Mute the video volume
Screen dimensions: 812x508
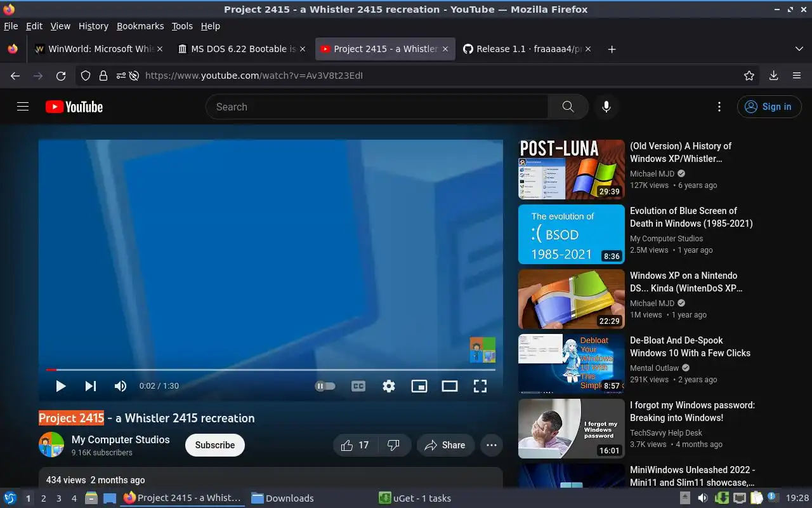tap(120, 386)
